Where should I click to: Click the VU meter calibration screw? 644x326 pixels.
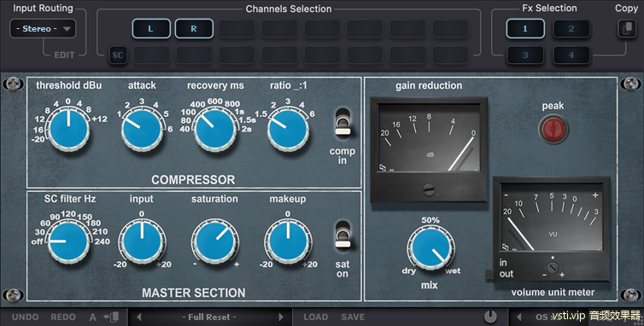tap(553, 268)
